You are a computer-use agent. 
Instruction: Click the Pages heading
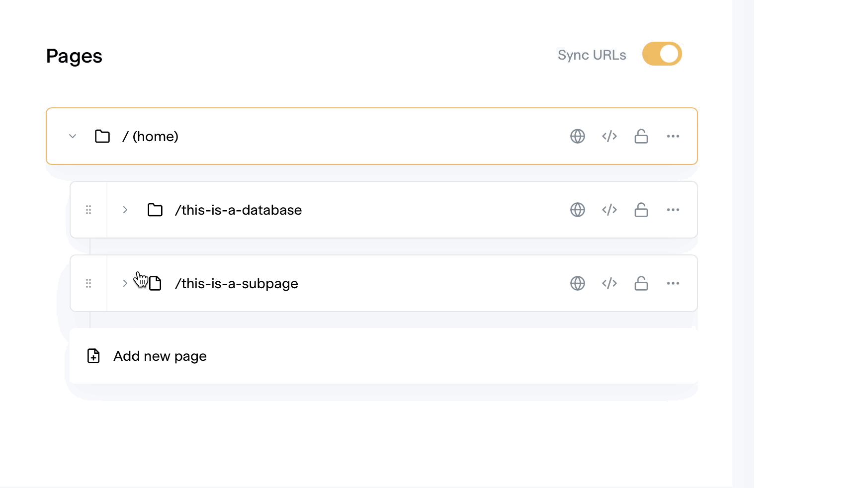pos(74,56)
